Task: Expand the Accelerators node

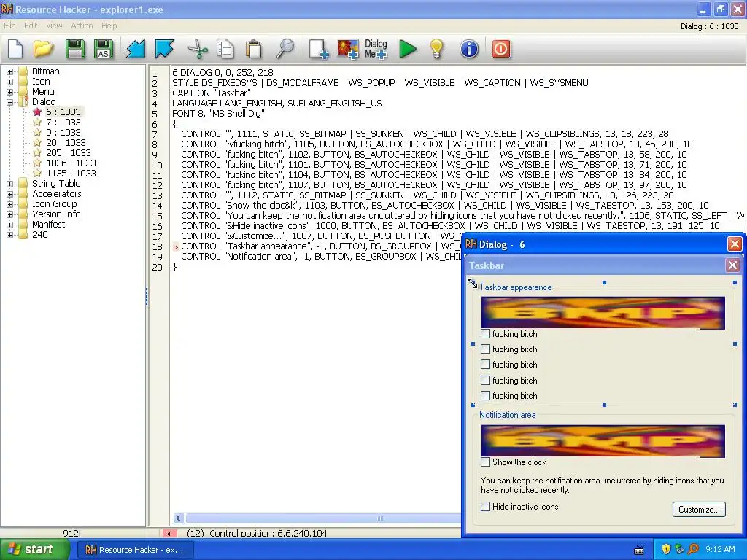Action: (9, 194)
